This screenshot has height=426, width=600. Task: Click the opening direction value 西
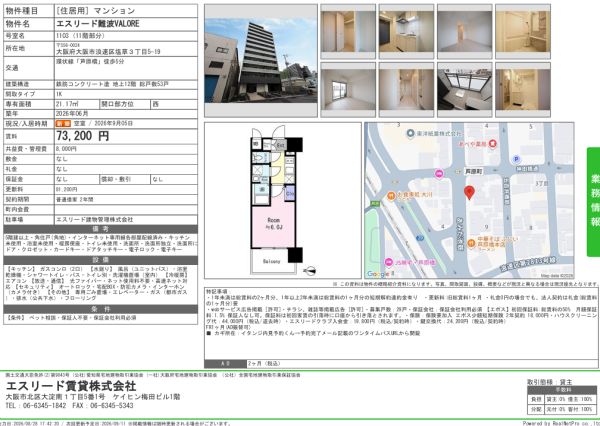(156, 104)
